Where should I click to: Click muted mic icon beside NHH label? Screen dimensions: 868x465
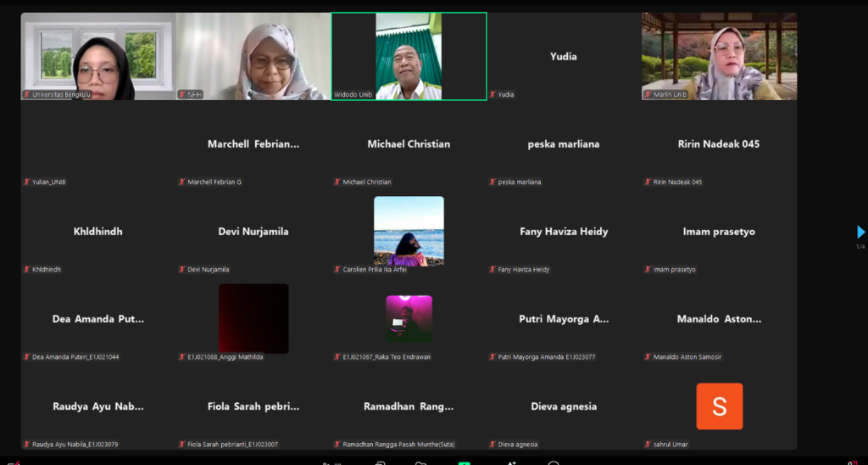click(181, 95)
